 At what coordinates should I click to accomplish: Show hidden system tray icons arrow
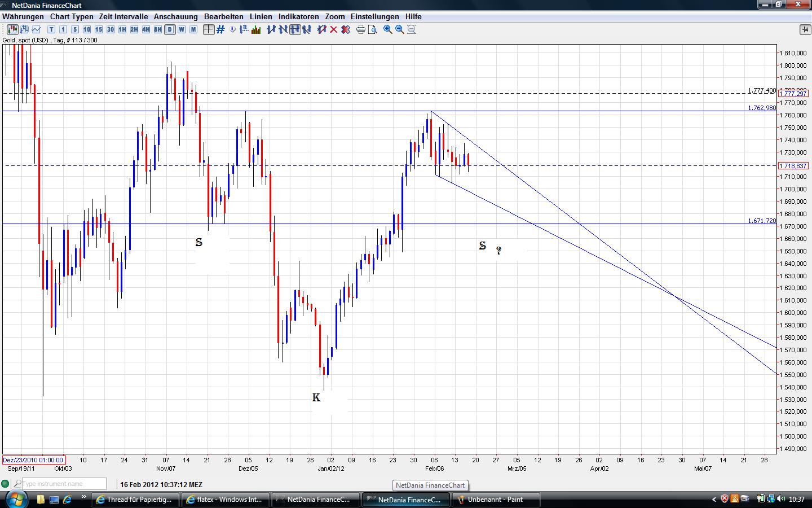pyautogui.click(x=714, y=499)
